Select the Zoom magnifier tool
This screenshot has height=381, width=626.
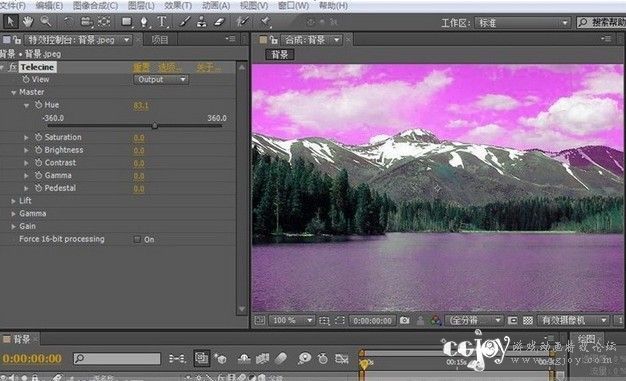point(46,22)
